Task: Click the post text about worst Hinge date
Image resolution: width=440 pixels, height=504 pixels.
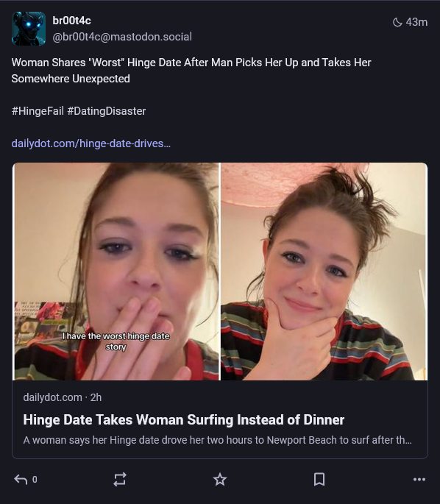Action: (191, 71)
